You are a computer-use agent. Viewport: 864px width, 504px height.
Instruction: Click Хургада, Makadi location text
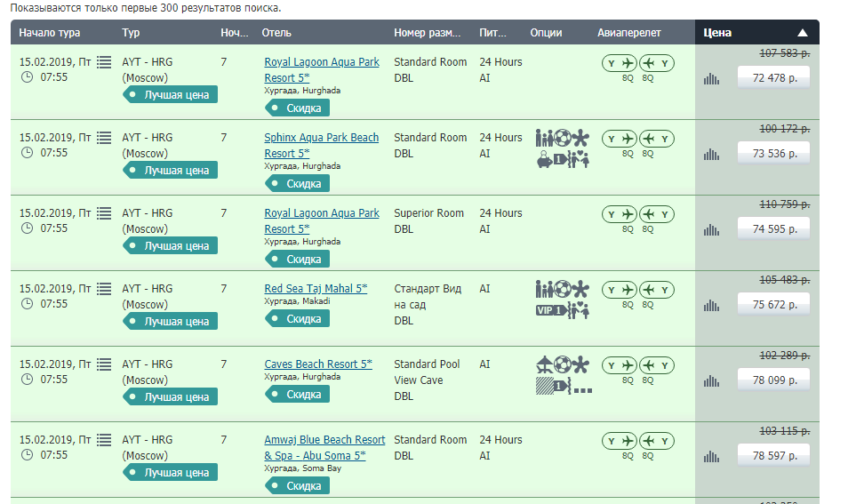tap(297, 301)
